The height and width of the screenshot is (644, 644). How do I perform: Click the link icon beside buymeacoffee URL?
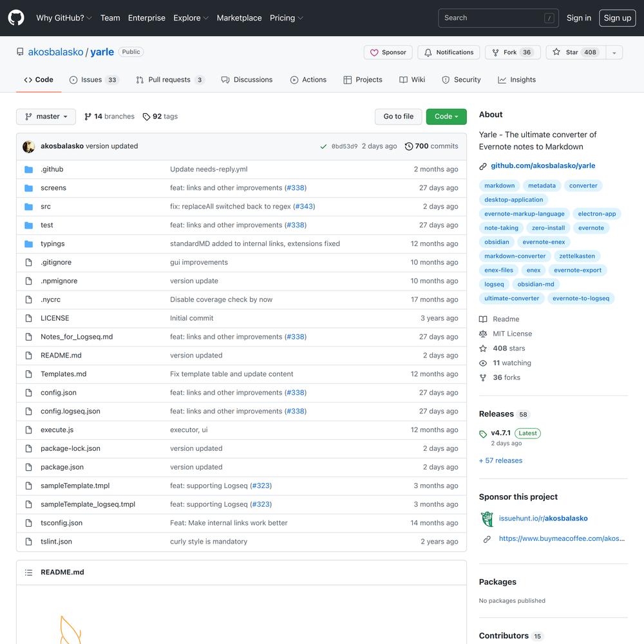coord(487,539)
